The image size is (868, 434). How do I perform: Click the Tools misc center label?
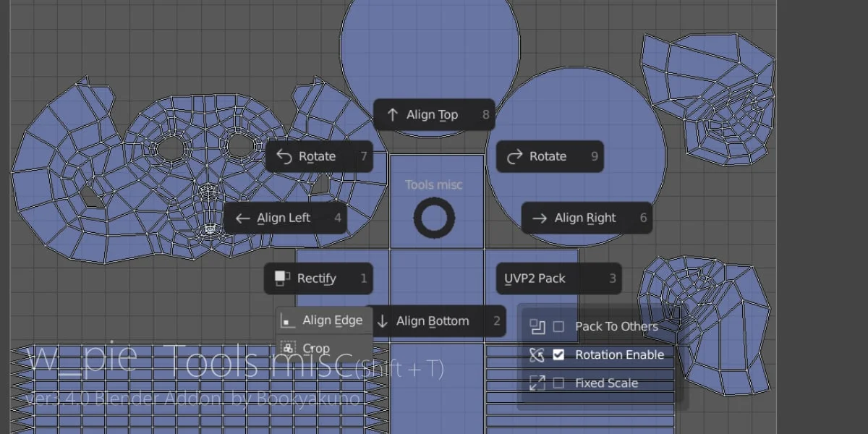pyautogui.click(x=433, y=184)
